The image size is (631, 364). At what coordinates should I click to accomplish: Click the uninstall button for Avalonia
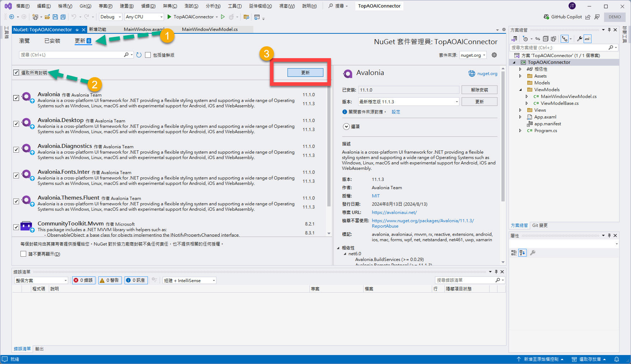coord(480,90)
